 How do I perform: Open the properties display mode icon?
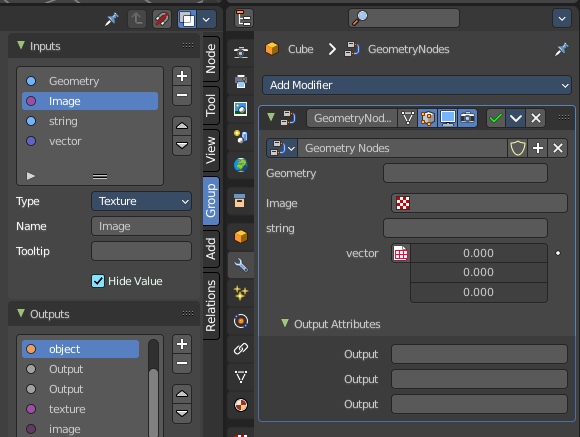tap(244, 18)
